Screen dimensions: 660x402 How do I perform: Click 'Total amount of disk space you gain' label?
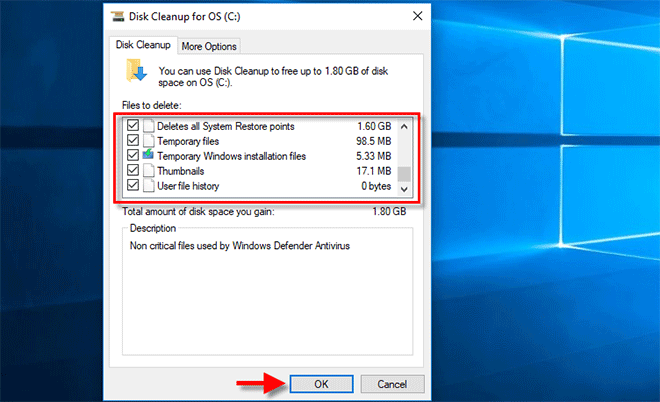198,211
